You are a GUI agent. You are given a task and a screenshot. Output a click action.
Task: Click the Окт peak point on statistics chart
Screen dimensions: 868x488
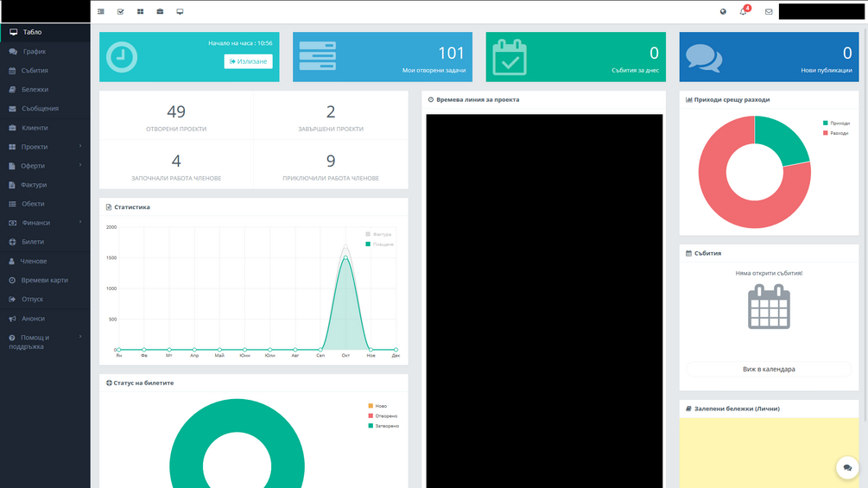346,257
